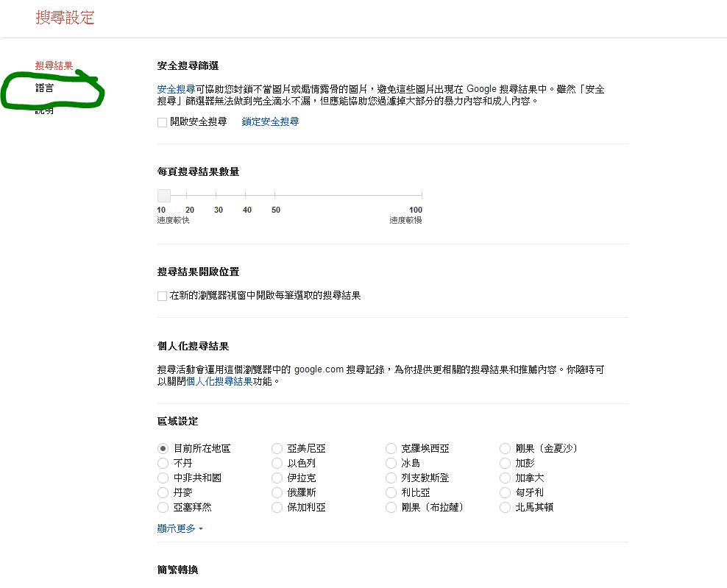Click the 搜尋設定 page title

point(65,18)
